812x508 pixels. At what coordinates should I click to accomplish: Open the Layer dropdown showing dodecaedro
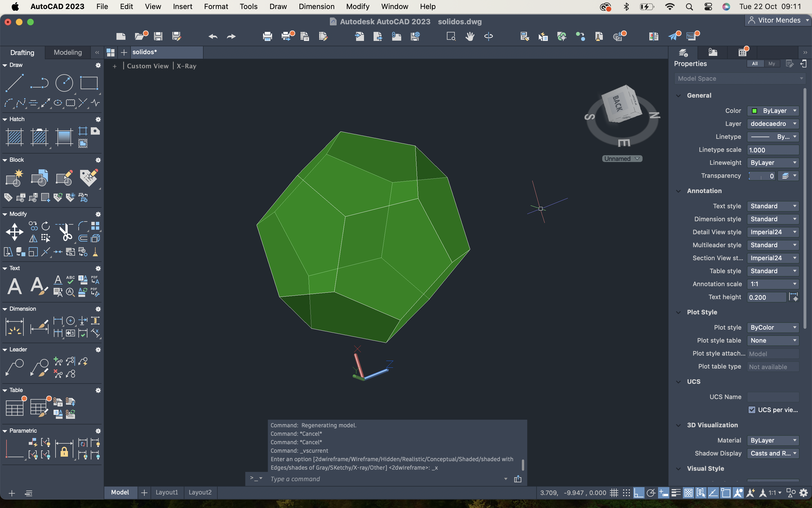(773, 124)
